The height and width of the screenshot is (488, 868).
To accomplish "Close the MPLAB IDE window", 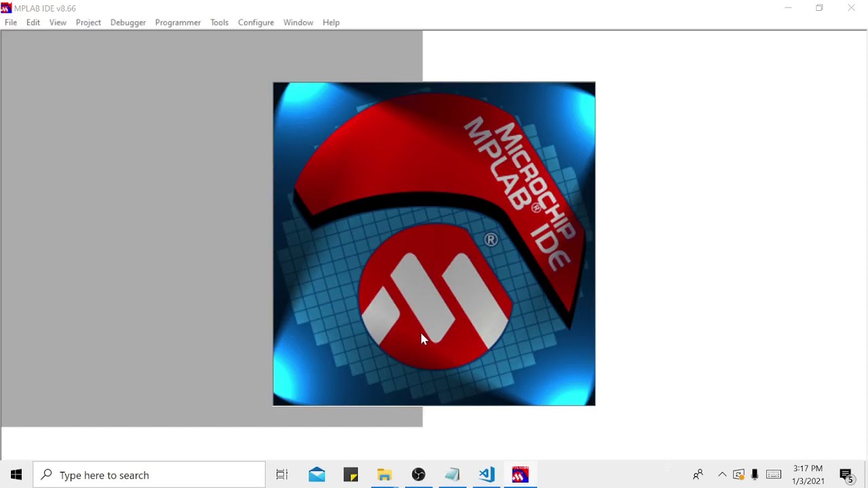I will tap(851, 8).
